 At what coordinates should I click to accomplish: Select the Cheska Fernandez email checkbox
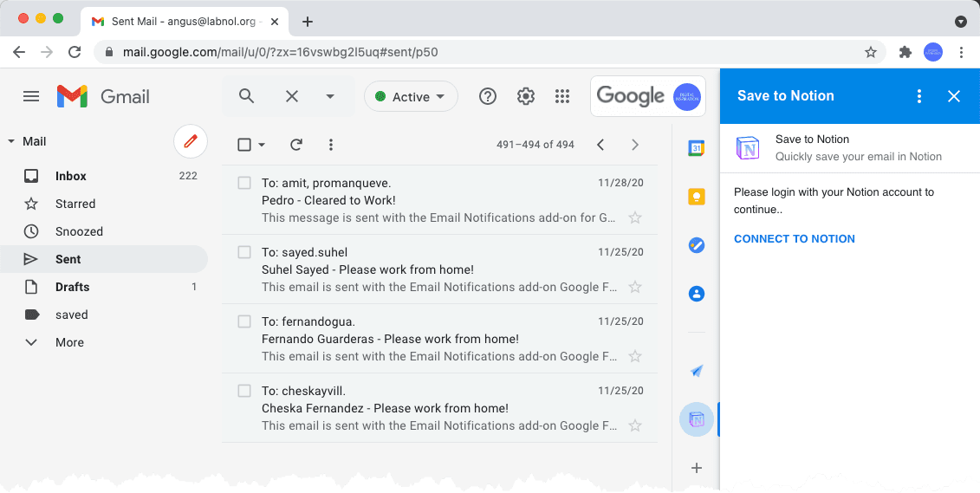click(244, 391)
